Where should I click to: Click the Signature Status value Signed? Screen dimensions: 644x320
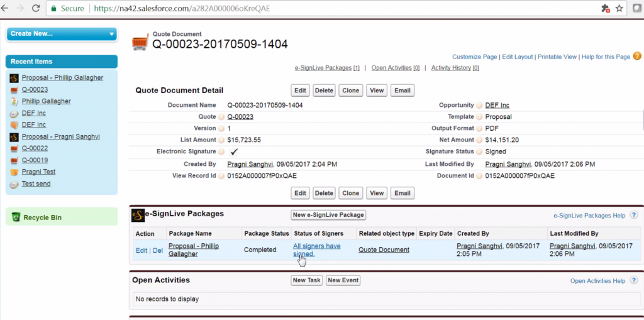pyautogui.click(x=496, y=152)
